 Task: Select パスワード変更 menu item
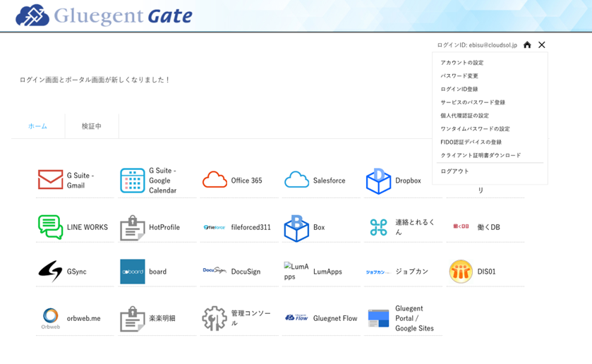tap(459, 76)
